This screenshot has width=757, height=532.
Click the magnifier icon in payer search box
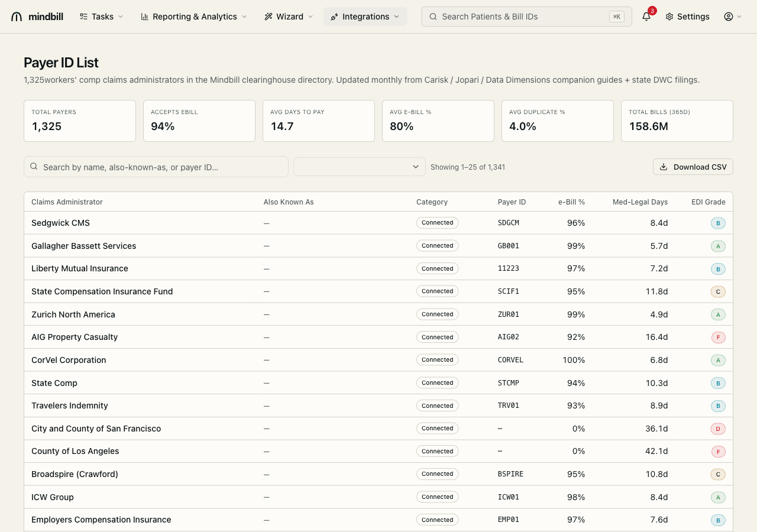pos(34,167)
